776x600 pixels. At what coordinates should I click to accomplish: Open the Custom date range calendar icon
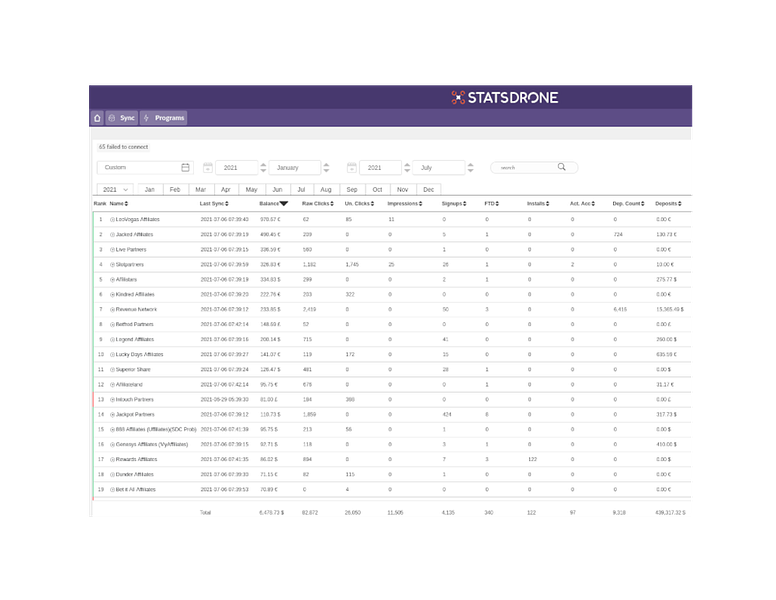(x=185, y=167)
